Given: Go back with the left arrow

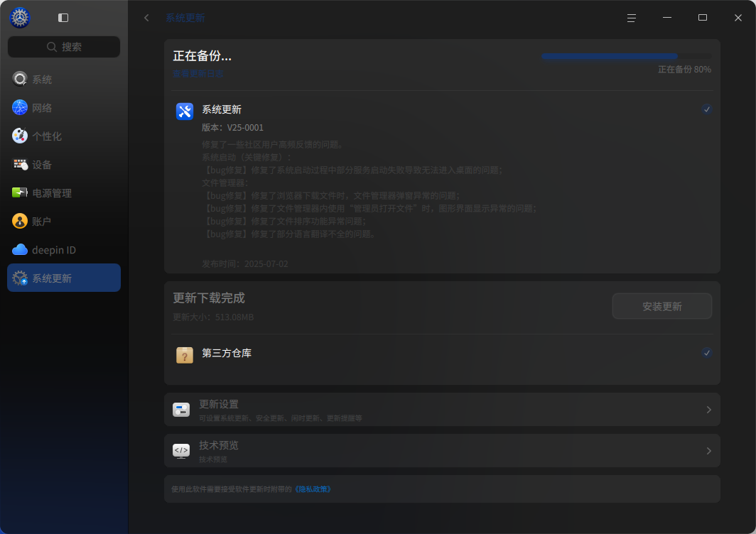Looking at the screenshot, I should click(x=146, y=18).
